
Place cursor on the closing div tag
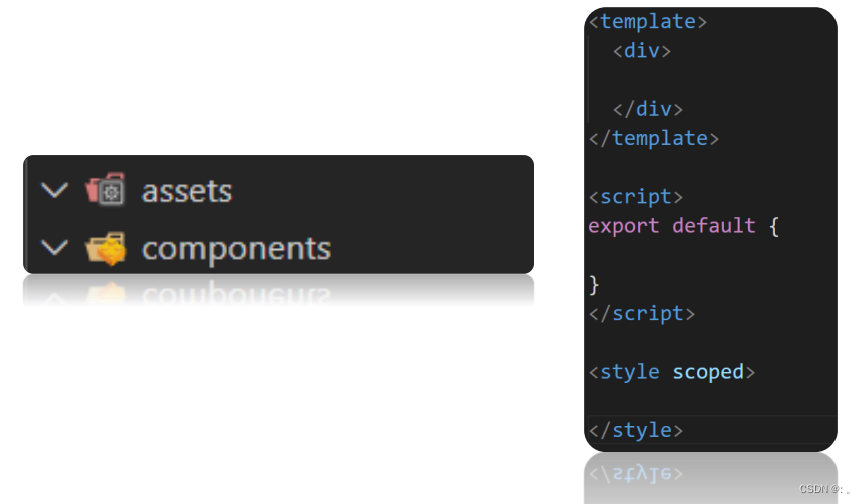pos(647,109)
